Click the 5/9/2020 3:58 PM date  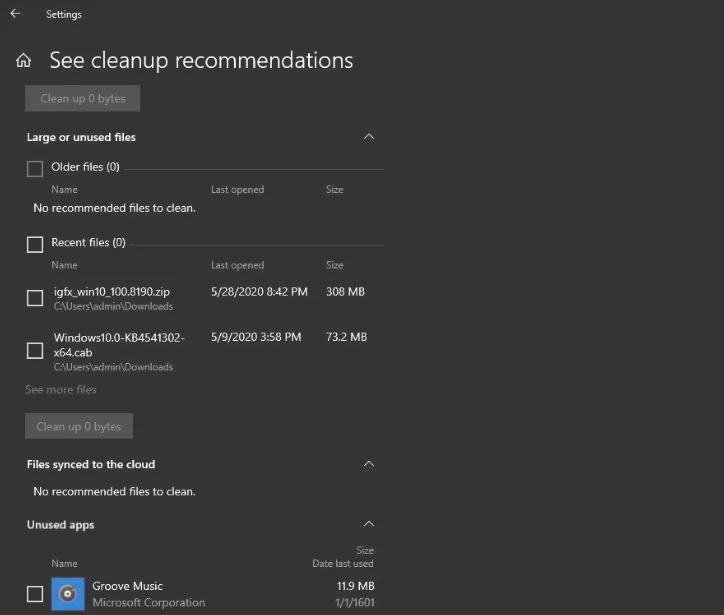(x=256, y=337)
